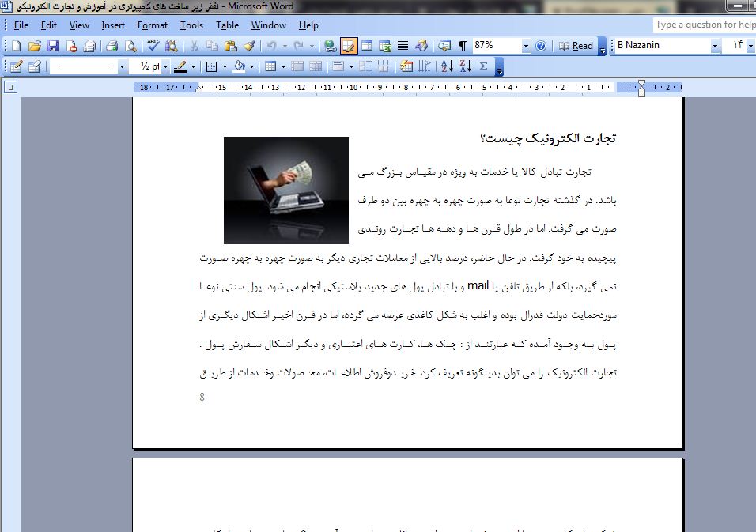
Task: Toggle the Tables and Borders toolbar button
Action: [348, 46]
